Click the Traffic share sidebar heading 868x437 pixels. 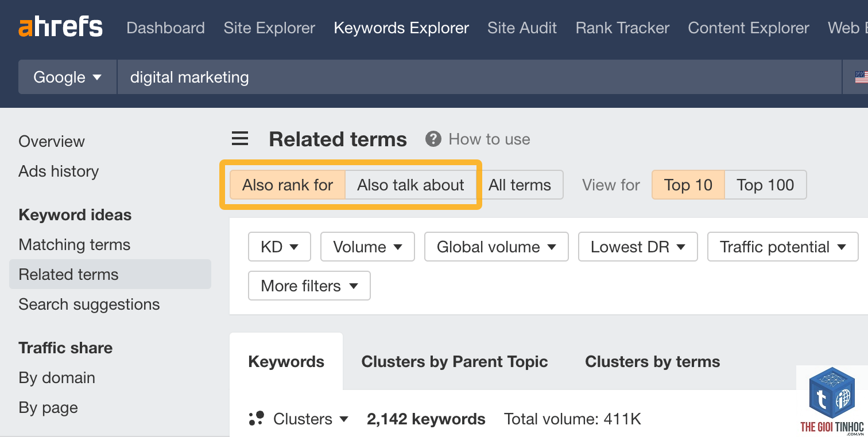(x=65, y=348)
